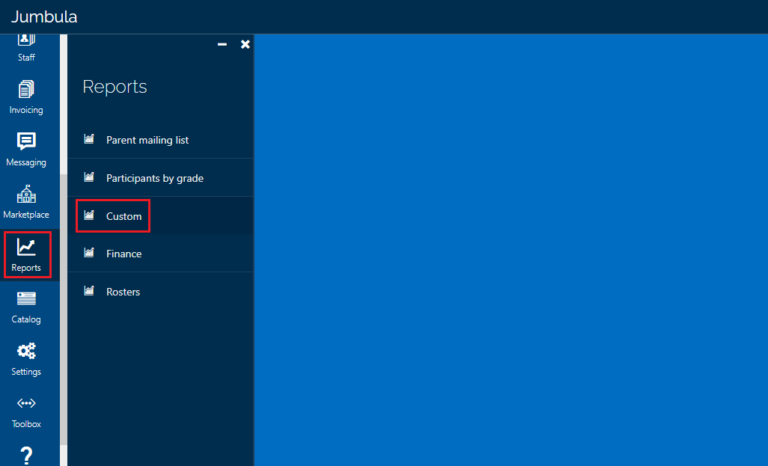Click the Help question mark icon
The width and height of the screenshot is (768, 466).
(26, 455)
